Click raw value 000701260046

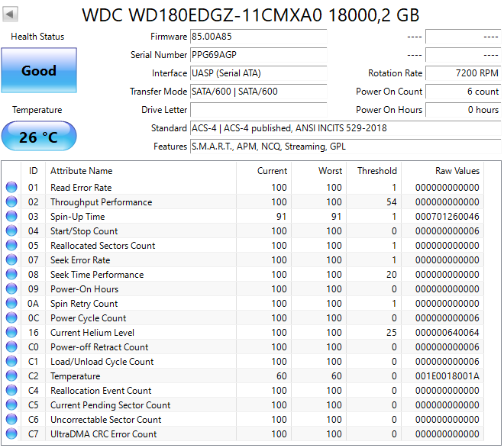pos(447,217)
